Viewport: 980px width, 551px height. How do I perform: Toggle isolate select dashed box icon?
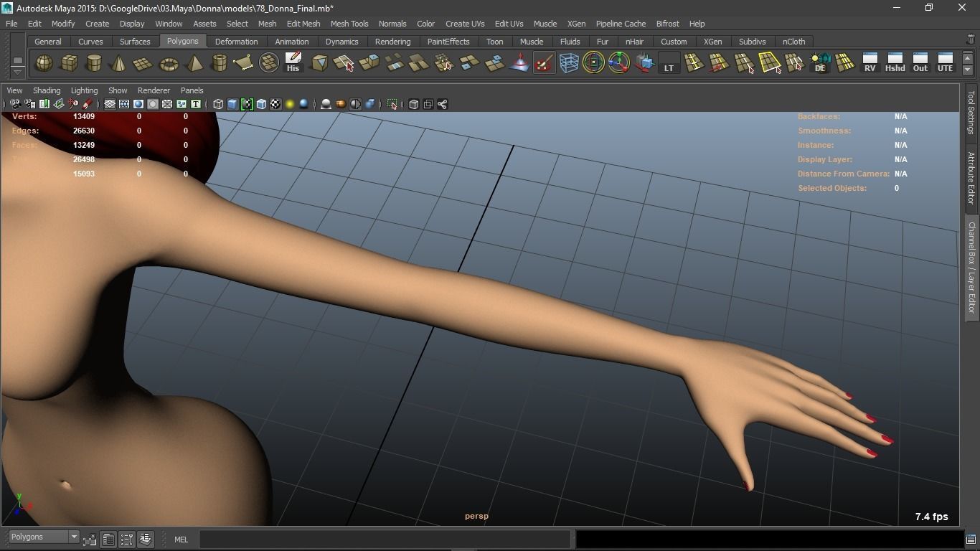[392, 104]
